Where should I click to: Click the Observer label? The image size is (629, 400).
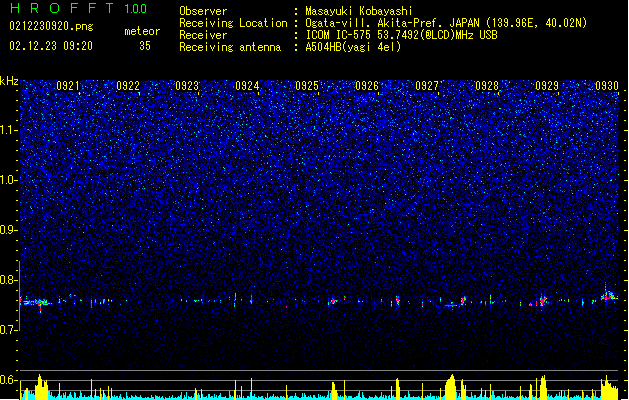(203, 11)
